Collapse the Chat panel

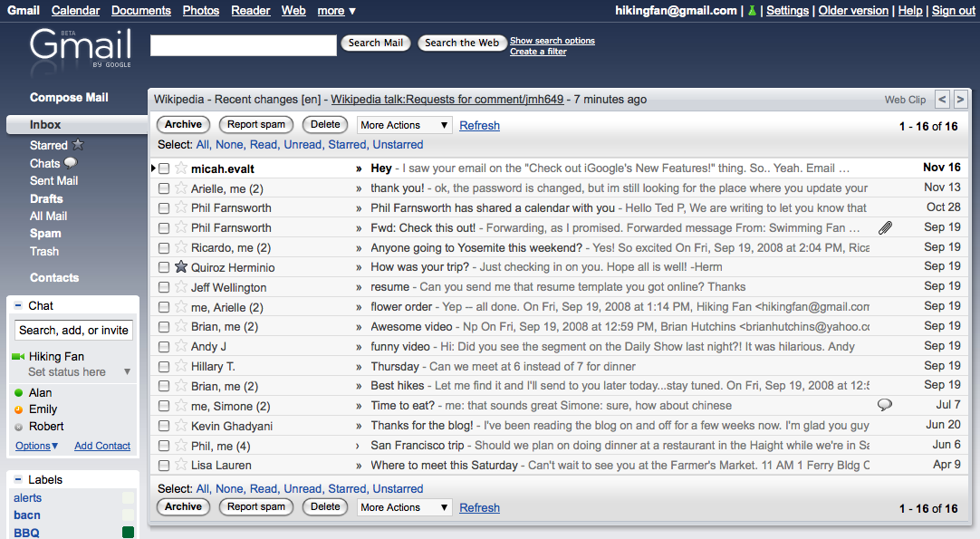(18, 306)
